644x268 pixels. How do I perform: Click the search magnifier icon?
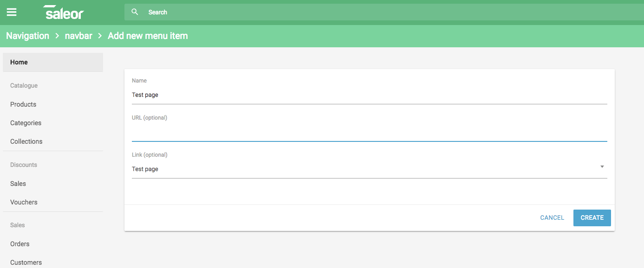(134, 12)
